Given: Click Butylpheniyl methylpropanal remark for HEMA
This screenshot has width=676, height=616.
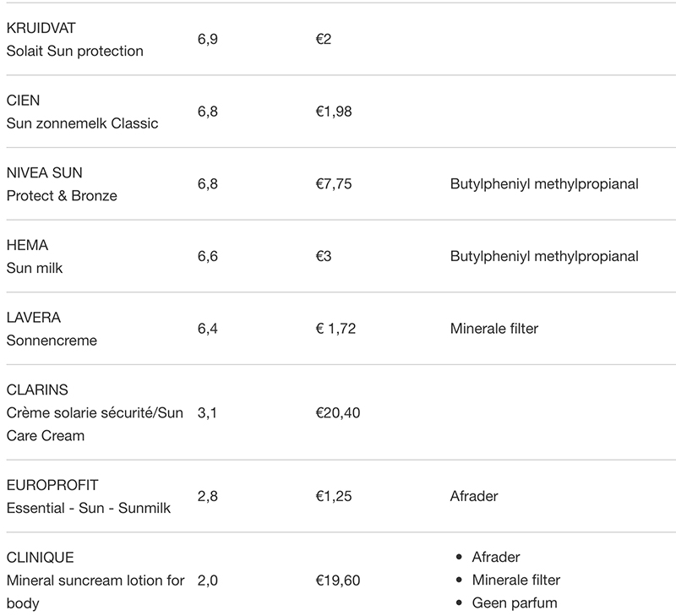Looking at the screenshot, I should click(544, 257).
